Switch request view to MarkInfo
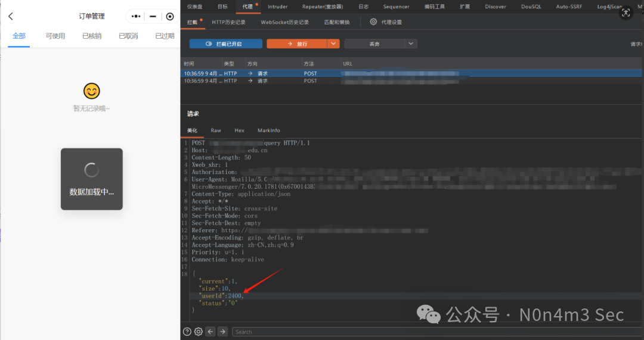The height and width of the screenshot is (340, 644). (x=268, y=130)
